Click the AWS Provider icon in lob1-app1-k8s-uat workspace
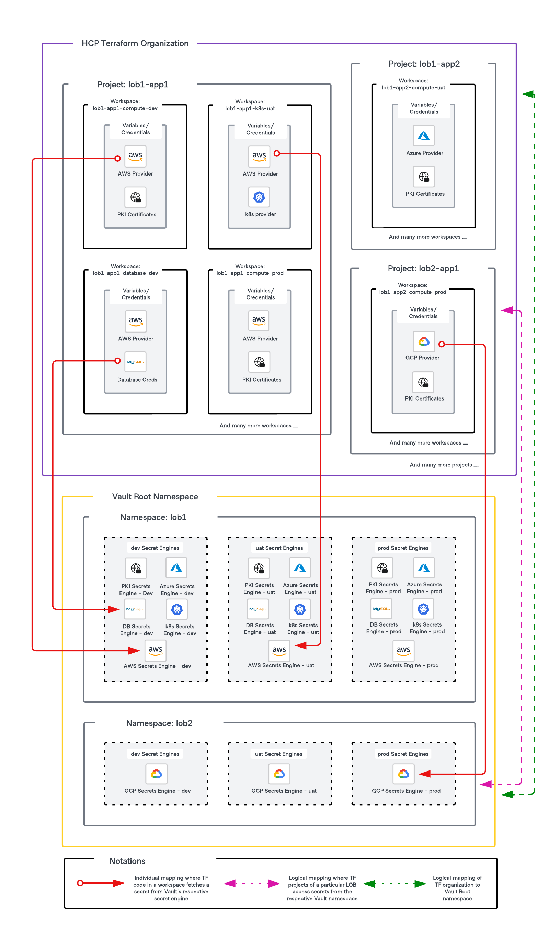Screen dimensions: 560x934 259,156
